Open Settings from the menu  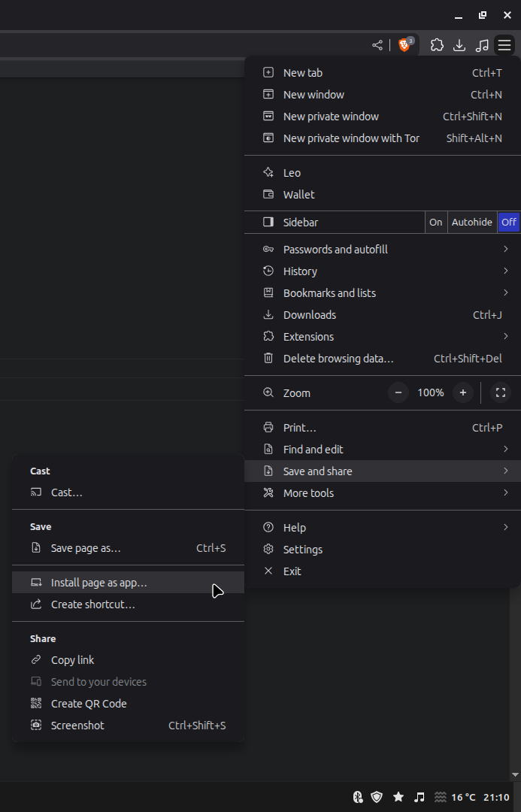[x=383, y=550]
